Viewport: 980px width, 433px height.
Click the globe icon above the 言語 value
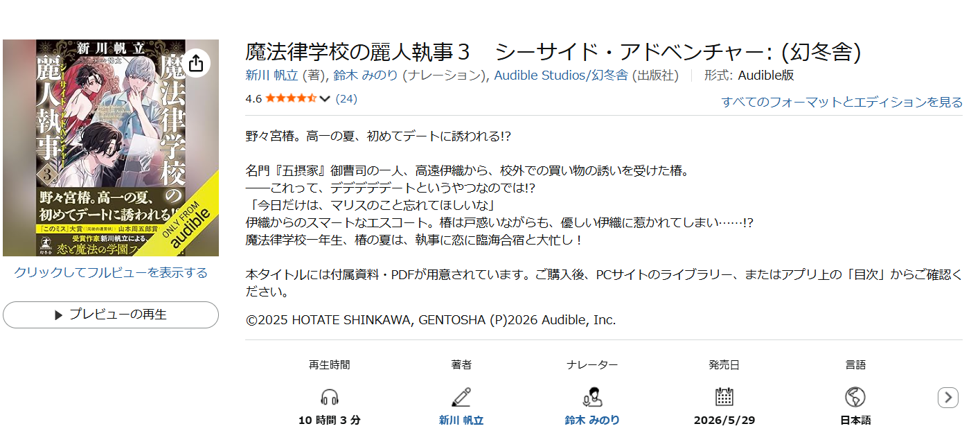(x=855, y=397)
